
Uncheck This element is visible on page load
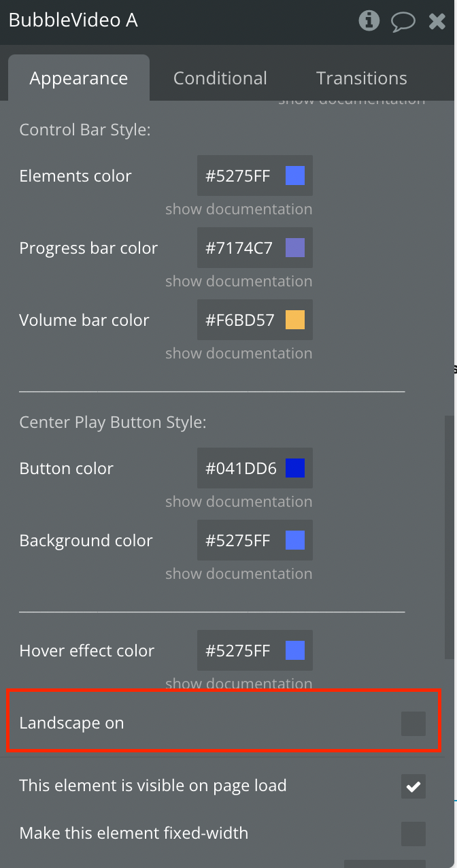(413, 786)
